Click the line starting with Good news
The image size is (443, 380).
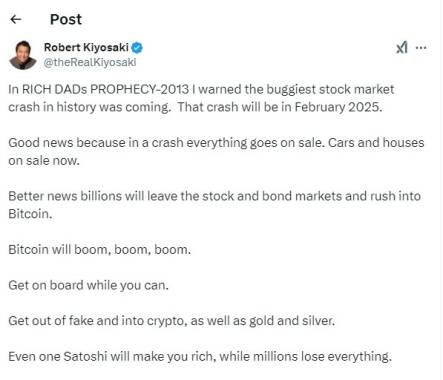click(216, 143)
